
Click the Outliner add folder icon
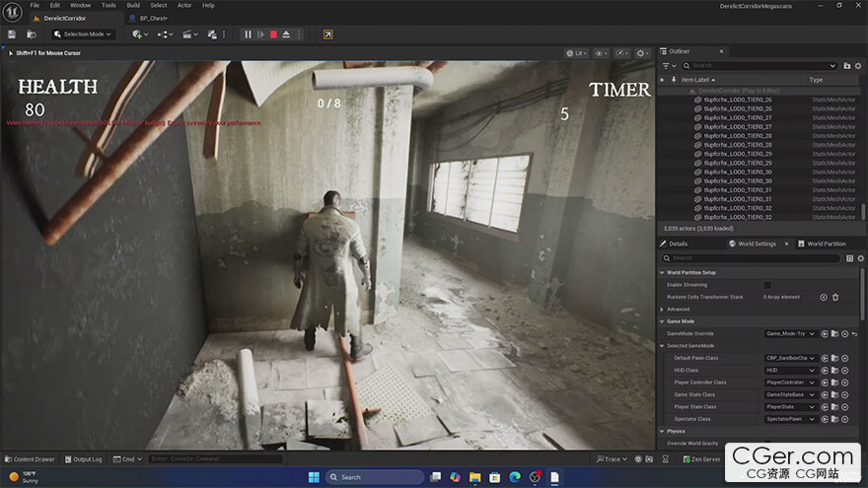[x=847, y=66]
